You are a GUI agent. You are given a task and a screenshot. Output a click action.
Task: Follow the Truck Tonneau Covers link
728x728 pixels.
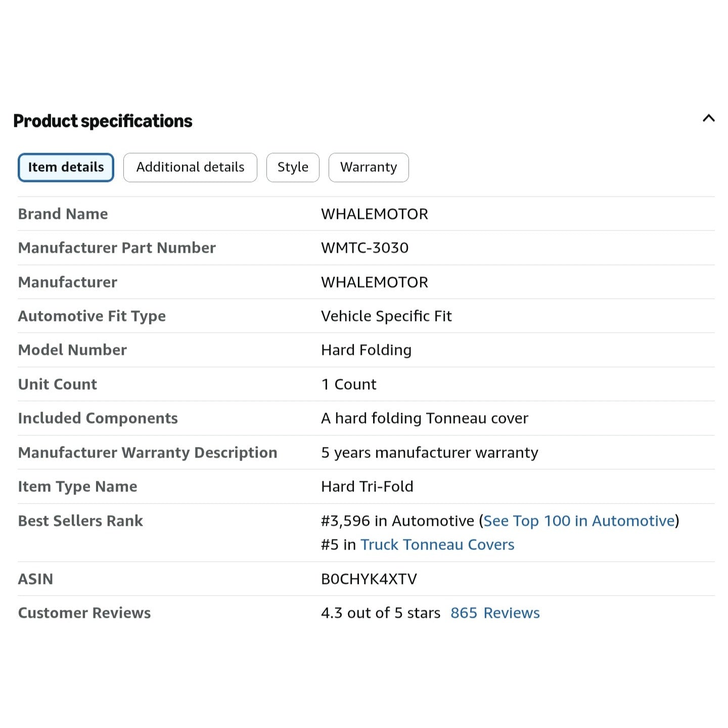coord(437,544)
